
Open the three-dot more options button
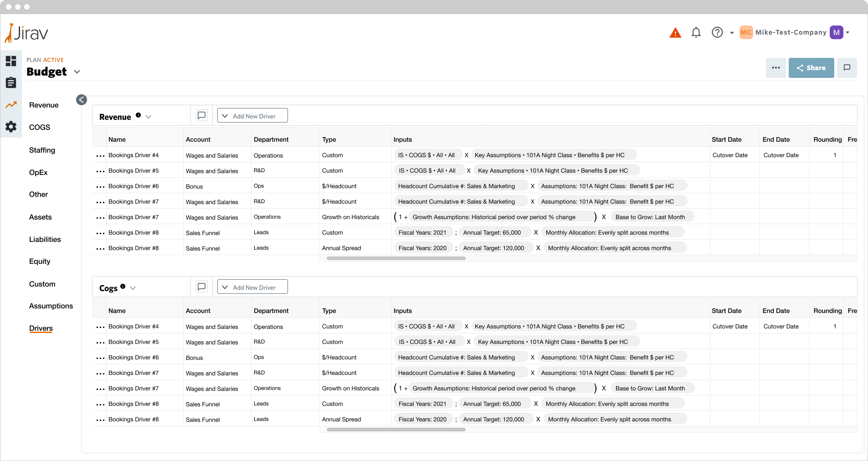tap(776, 68)
